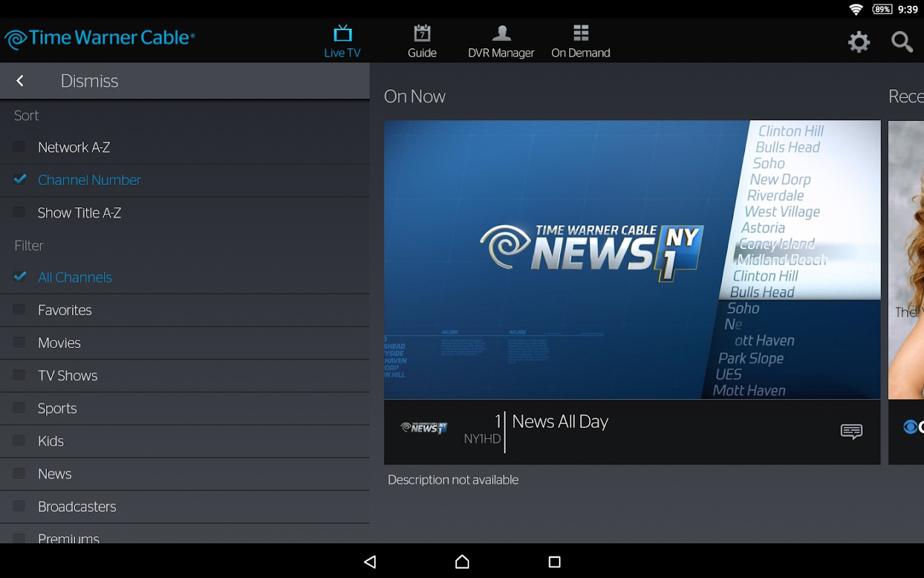Open the DVR Manager tab
Screen dimensions: 924x578
(501, 42)
